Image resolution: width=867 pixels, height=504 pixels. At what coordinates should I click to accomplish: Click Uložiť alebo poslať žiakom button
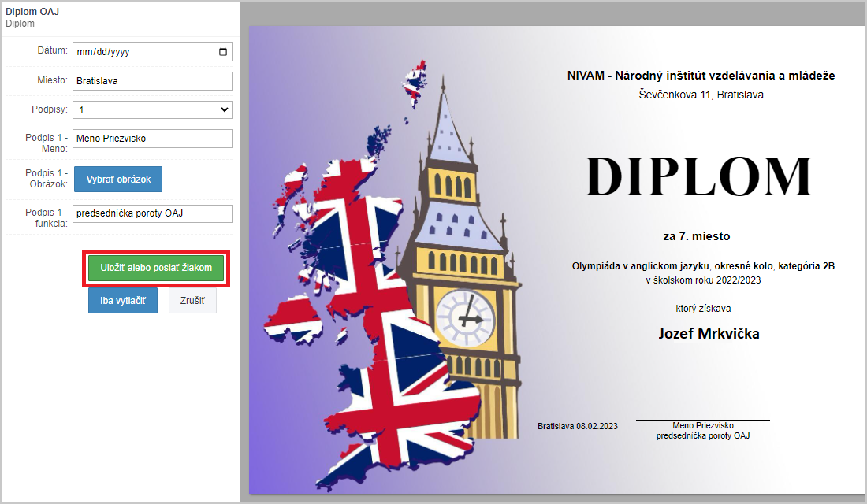click(156, 268)
